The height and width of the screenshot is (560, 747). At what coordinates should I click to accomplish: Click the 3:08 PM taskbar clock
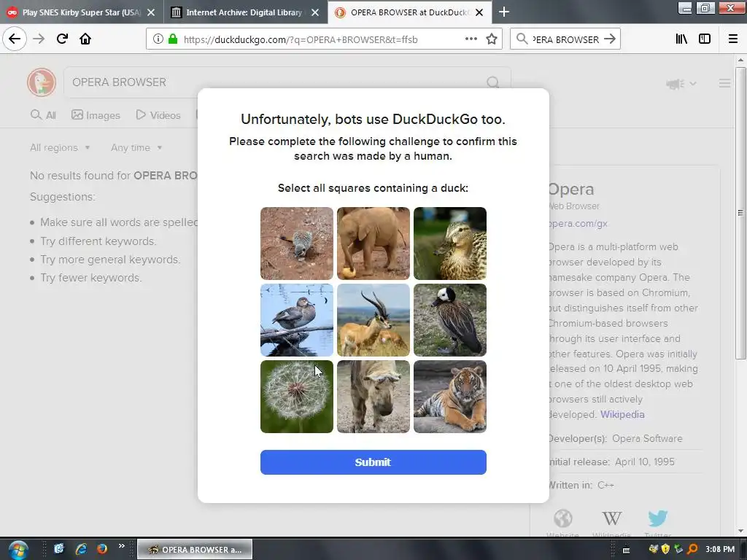(720, 550)
